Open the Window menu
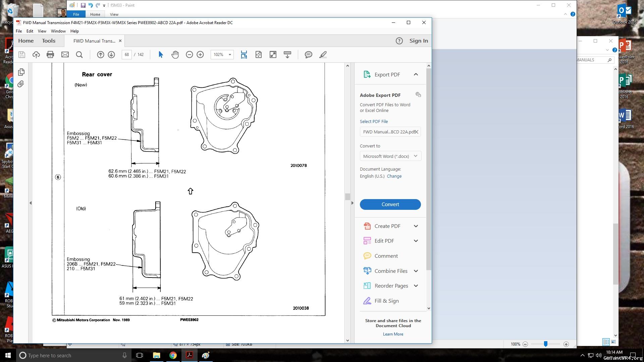The height and width of the screenshot is (362, 644). [58, 31]
